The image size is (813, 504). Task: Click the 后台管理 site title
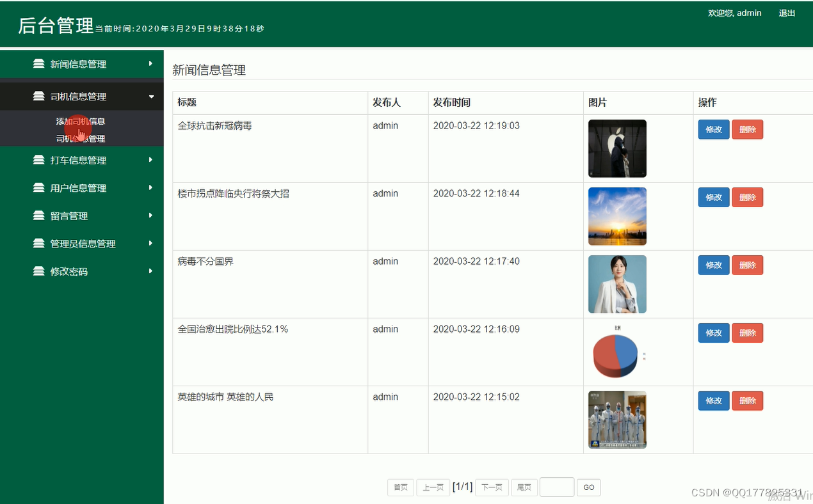56,26
